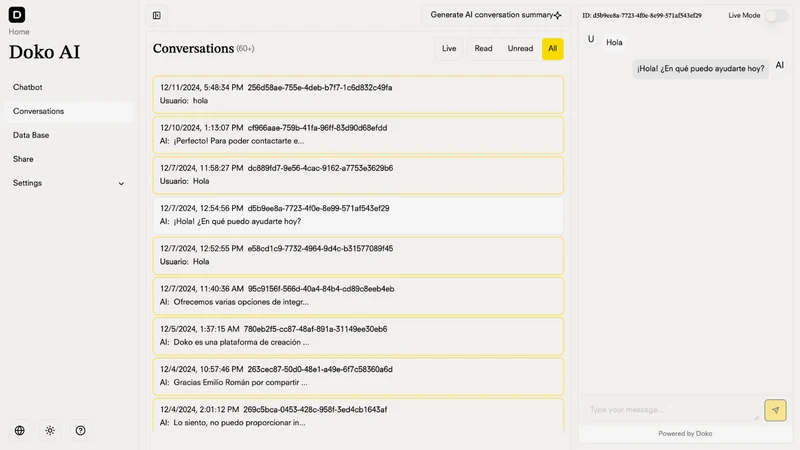
Task: Open the Settings menu item
Action: 69,183
